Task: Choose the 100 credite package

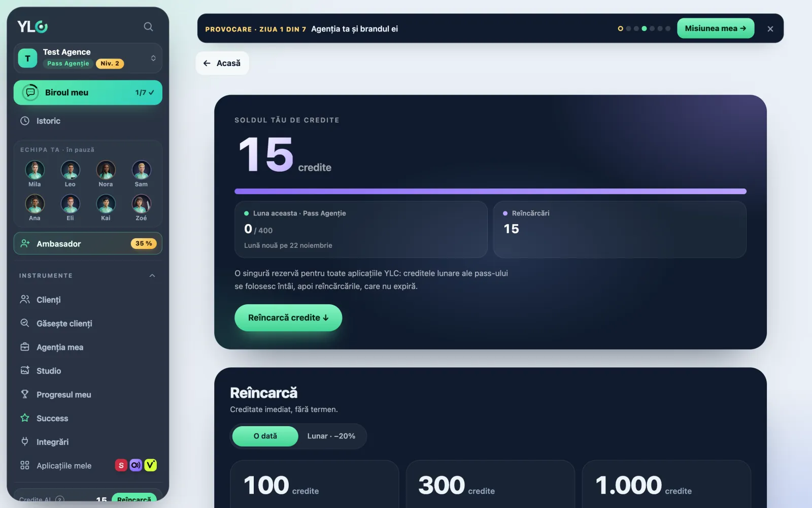Action: click(x=315, y=484)
